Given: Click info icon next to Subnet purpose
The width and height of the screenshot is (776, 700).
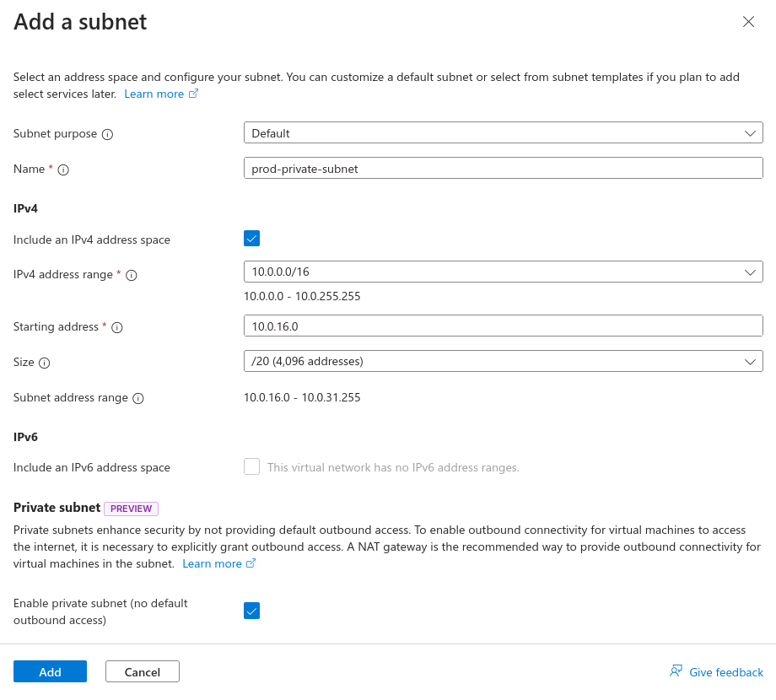Looking at the screenshot, I should tap(108, 134).
